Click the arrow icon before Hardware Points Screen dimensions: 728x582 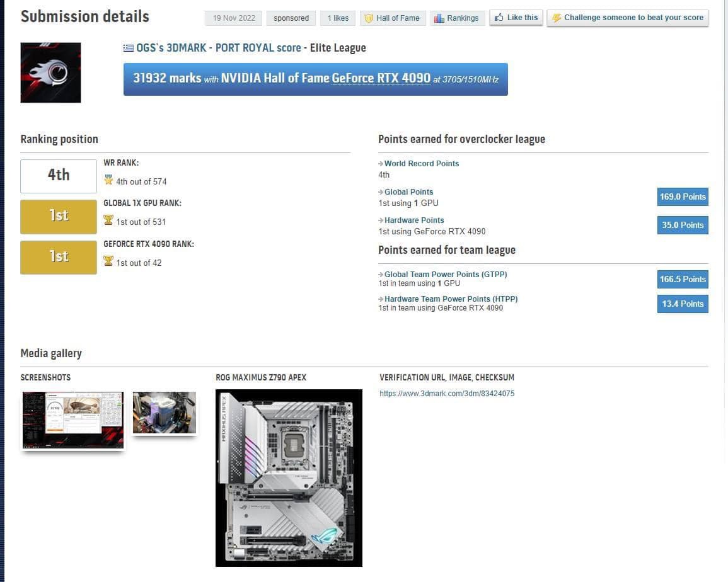coord(381,220)
